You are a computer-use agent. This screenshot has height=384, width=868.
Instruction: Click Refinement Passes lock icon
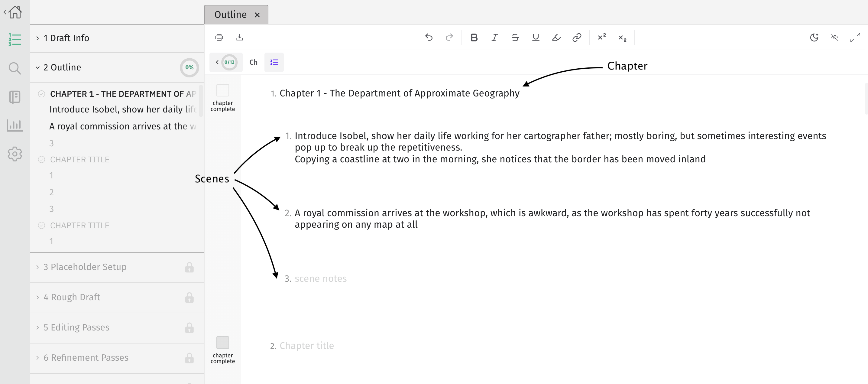(189, 358)
